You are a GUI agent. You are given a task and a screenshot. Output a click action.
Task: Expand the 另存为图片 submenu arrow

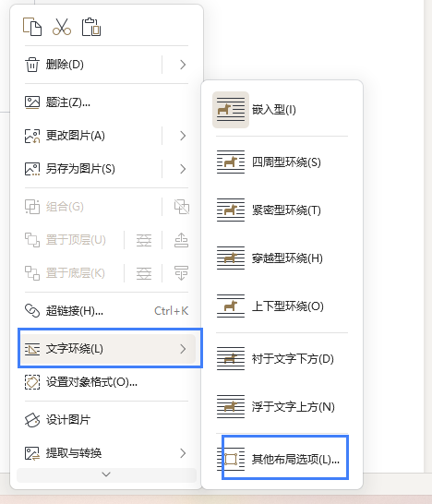pos(183,169)
